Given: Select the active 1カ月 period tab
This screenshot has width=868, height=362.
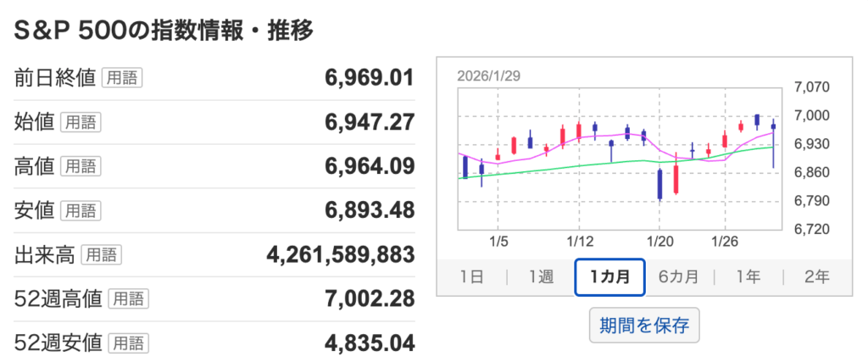Looking at the screenshot, I should 609,276.
